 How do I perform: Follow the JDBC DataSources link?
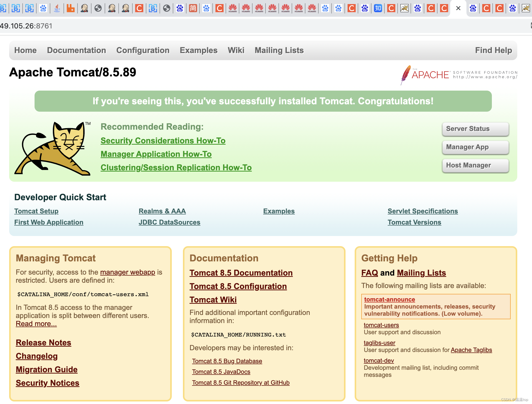coord(169,222)
